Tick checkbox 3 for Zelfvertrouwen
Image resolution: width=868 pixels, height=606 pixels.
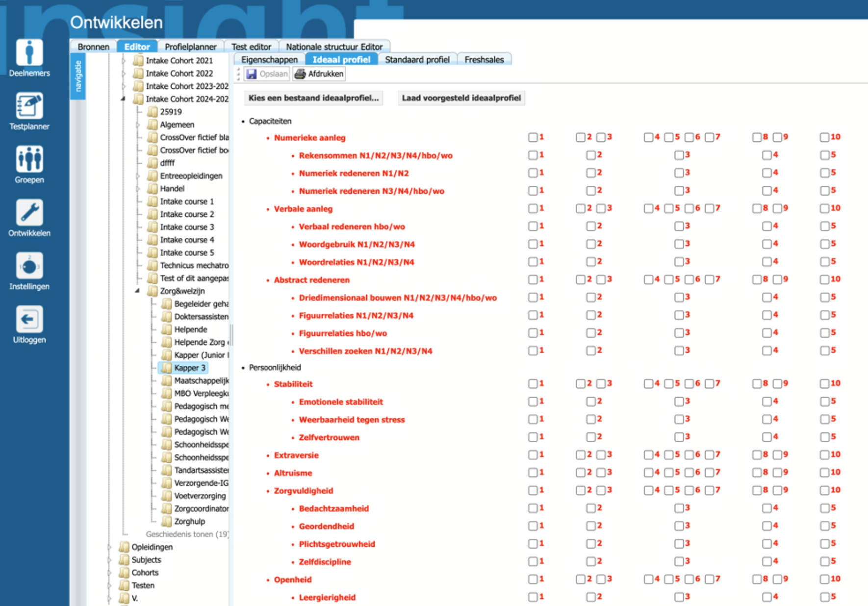point(679,437)
